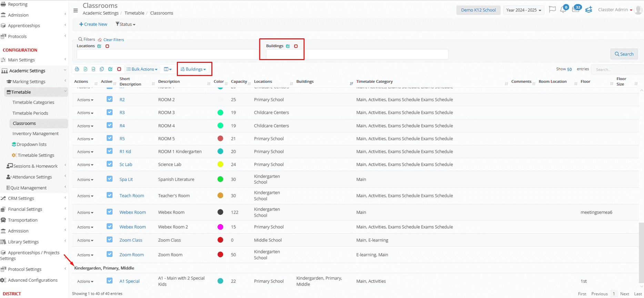Click the second file export icon beside Excel
The height and width of the screenshot is (298, 644).
(93, 69)
